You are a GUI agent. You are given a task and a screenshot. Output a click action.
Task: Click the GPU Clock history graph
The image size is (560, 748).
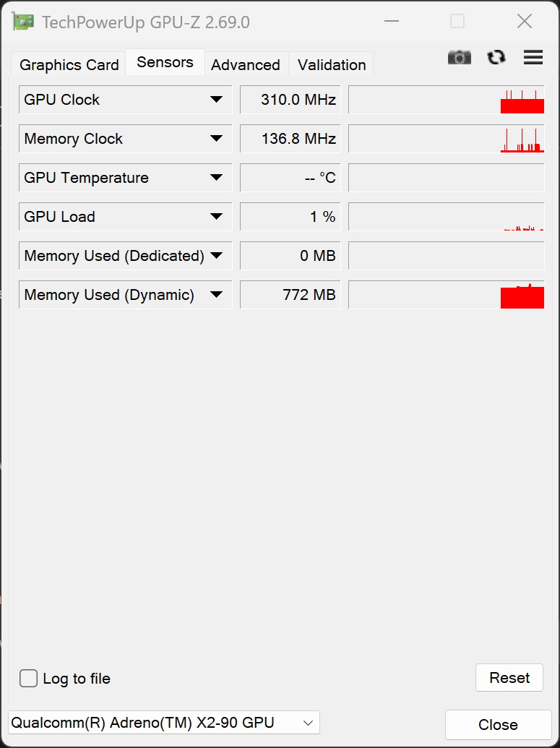pyautogui.click(x=446, y=100)
